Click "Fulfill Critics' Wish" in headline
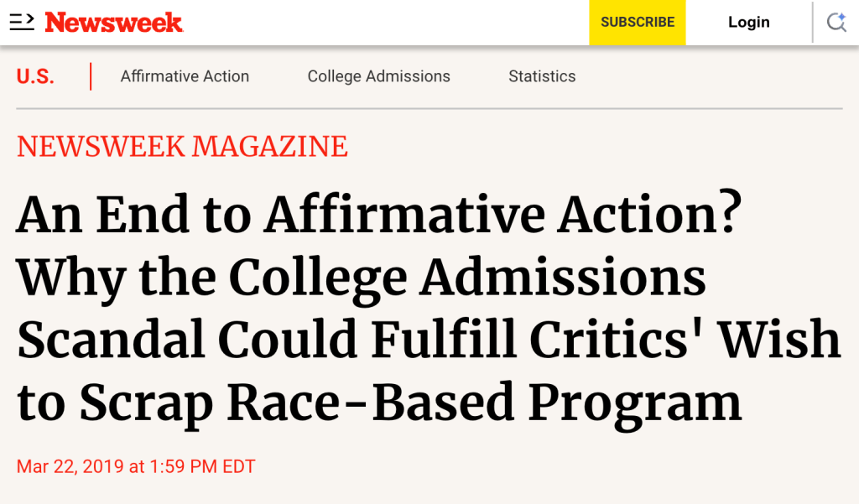Viewport: 859px width, 504px height. point(606,340)
